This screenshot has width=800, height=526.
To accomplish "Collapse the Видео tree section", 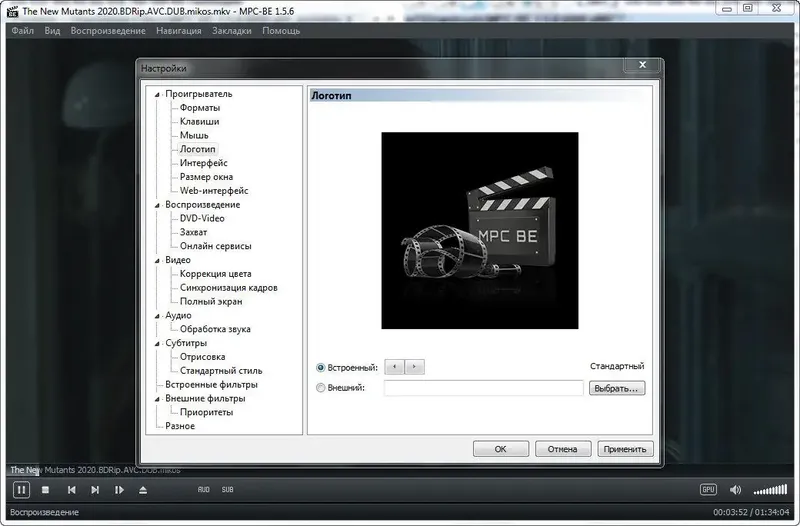I will point(157,261).
